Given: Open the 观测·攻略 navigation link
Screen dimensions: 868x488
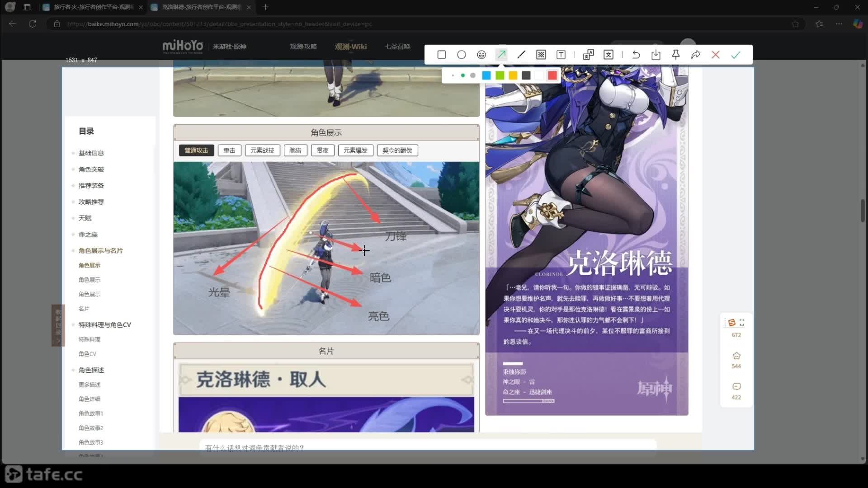Looking at the screenshot, I should [303, 47].
